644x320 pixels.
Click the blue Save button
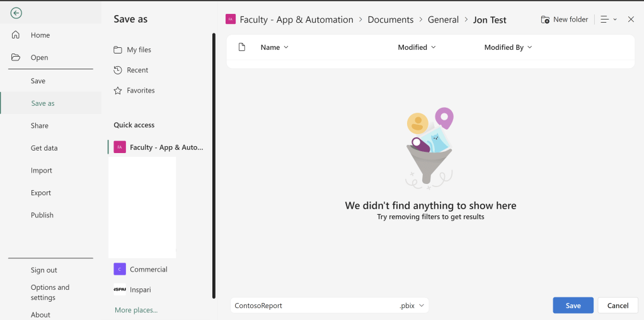573,306
